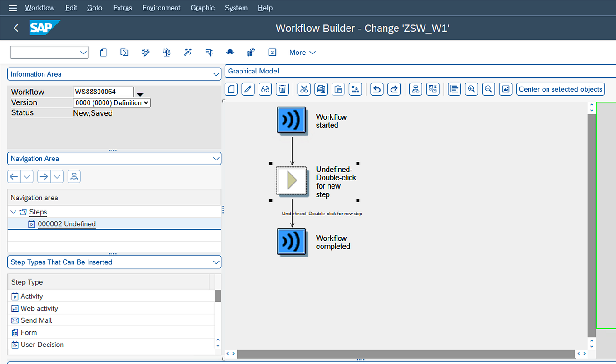This screenshot has width=616, height=364.
Task: Click the Undo arrow icon
Action: click(377, 89)
